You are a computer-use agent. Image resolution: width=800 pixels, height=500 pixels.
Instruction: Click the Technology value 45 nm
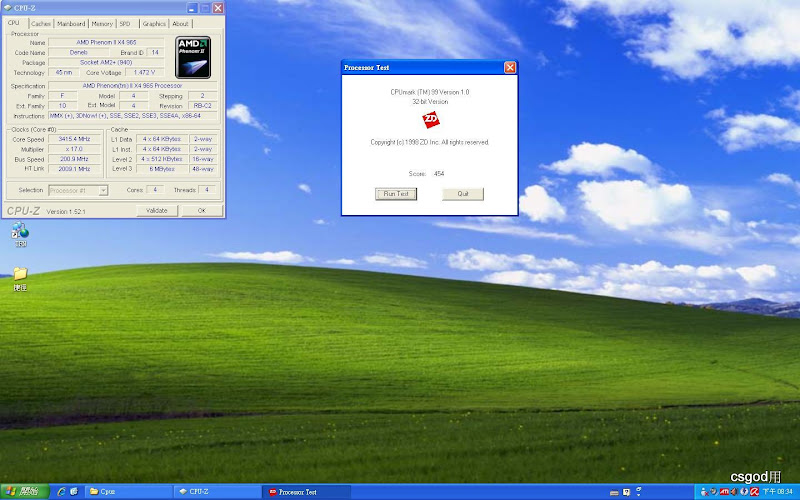pos(64,72)
